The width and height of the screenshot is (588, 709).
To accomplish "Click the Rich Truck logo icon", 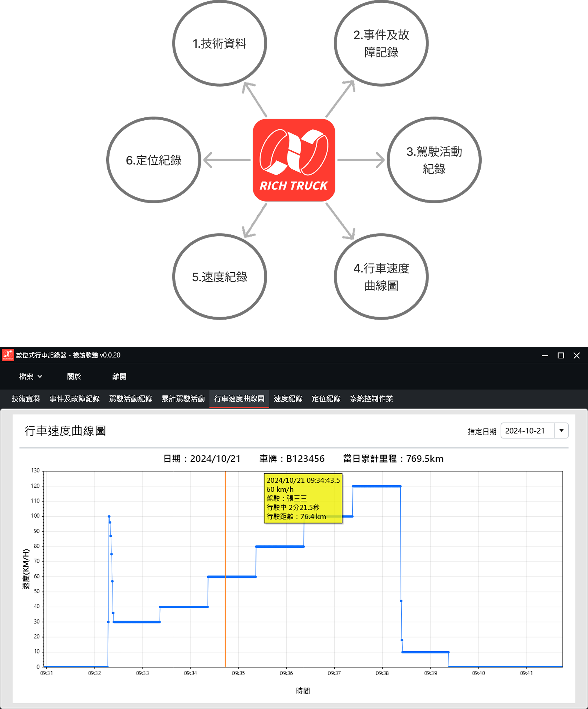I will click(294, 160).
